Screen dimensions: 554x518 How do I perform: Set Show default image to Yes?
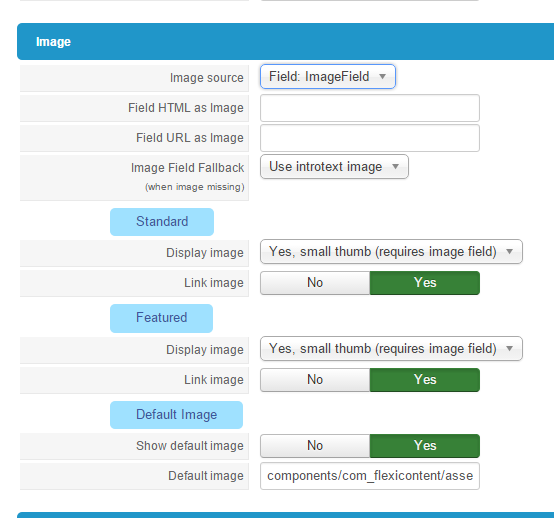(425, 446)
